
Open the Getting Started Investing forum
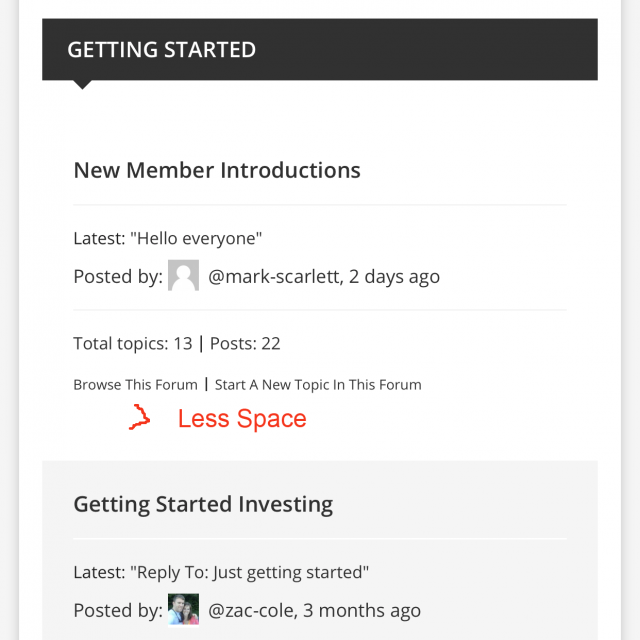203,504
